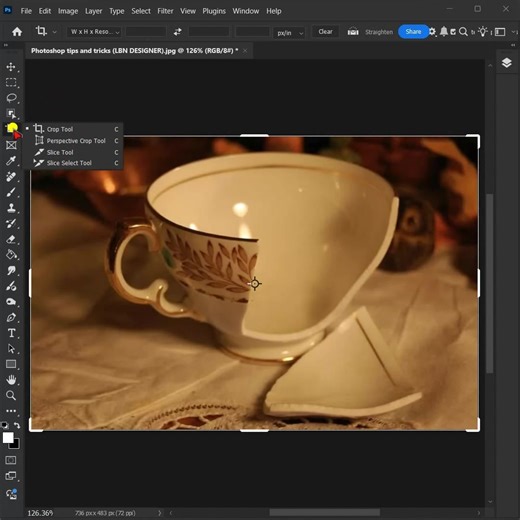Open crop tool preset picker chevron
Screen dimensions: 520x520
(54, 32)
